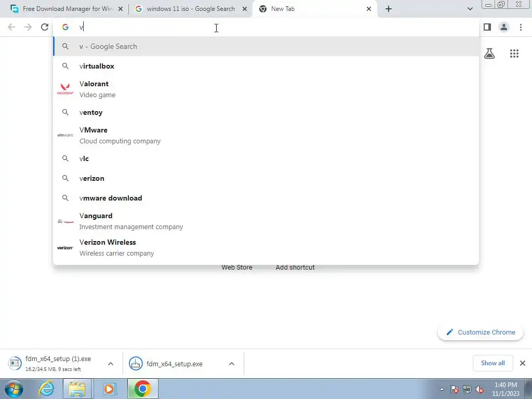This screenshot has width=532, height=399.
Task: Select the vlc suggestion
Action: pyautogui.click(x=266, y=158)
